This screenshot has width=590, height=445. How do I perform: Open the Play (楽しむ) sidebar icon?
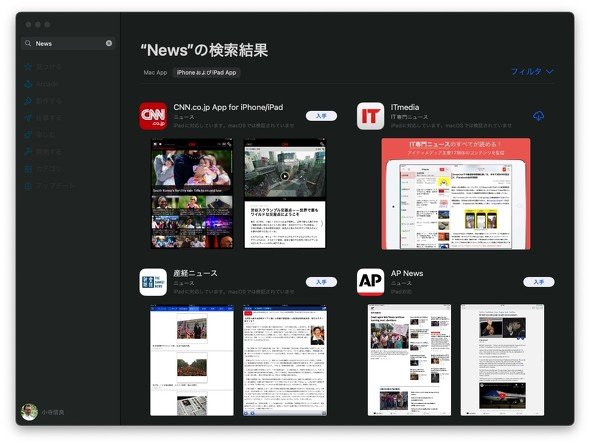pos(28,135)
